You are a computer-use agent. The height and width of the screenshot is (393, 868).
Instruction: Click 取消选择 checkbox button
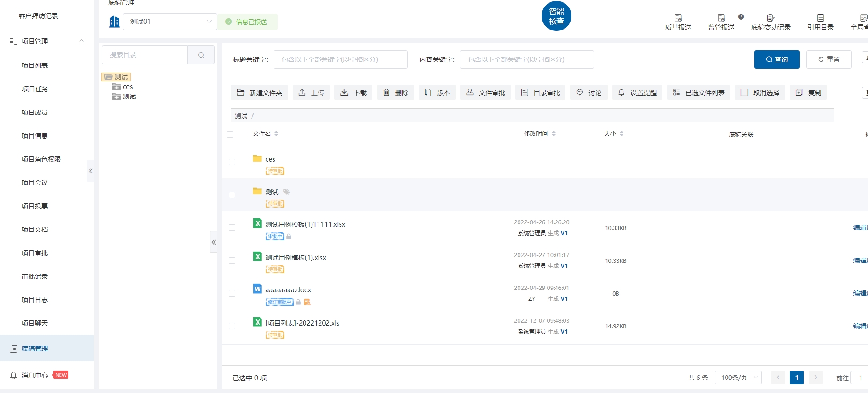point(760,93)
